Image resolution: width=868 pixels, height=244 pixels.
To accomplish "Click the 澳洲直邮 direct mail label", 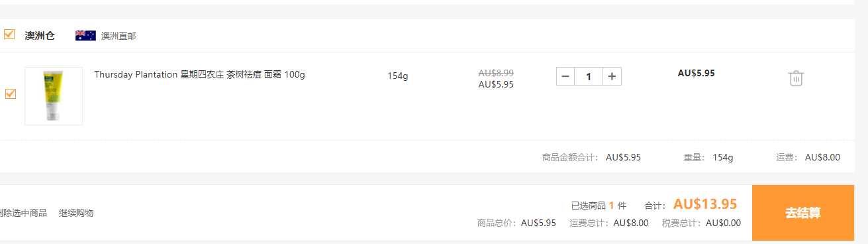I will [x=119, y=36].
